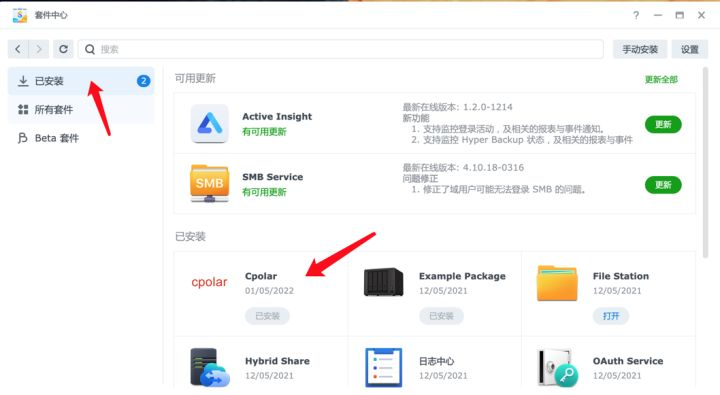Screen dimensions: 720x395
Task: Click the 手动安装 button
Action: (640, 49)
